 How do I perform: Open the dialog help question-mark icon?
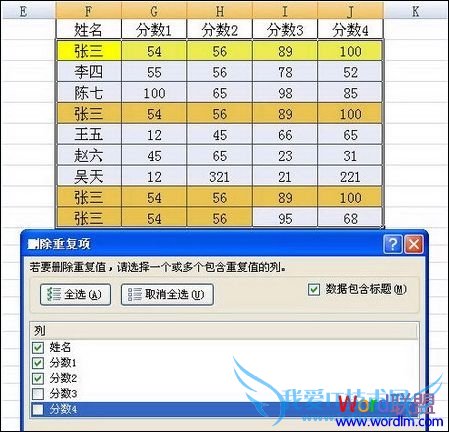click(x=393, y=244)
